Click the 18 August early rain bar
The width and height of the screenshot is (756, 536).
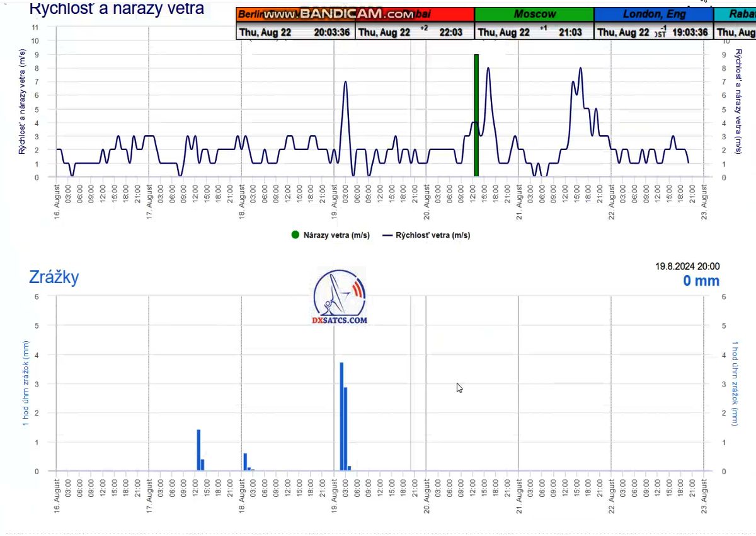(x=245, y=462)
